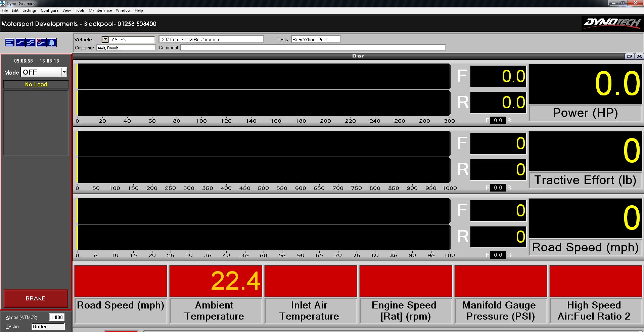Click the Tractive Effort (lb) label
Image resolution: width=644 pixels, height=332 pixels.
pyautogui.click(x=585, y=180)
